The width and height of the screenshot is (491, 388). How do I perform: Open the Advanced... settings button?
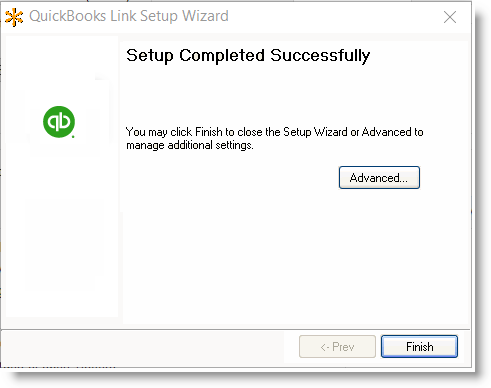tap(379, 177)
